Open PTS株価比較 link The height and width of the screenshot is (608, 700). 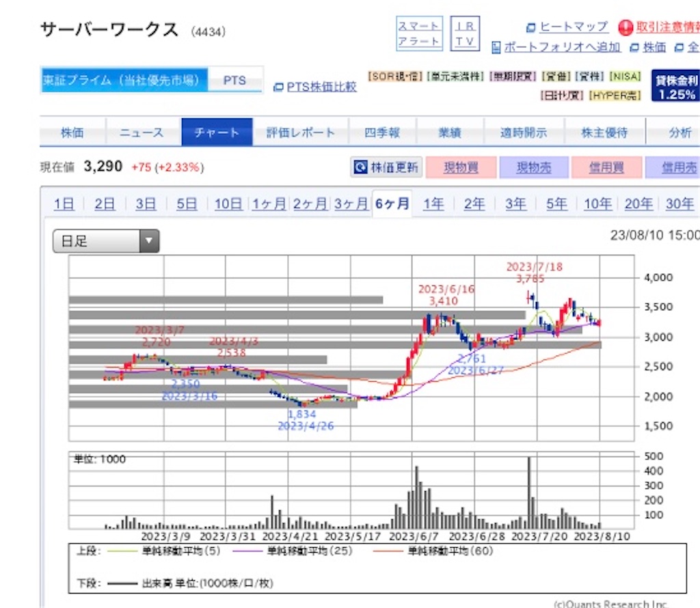(321, 87)
